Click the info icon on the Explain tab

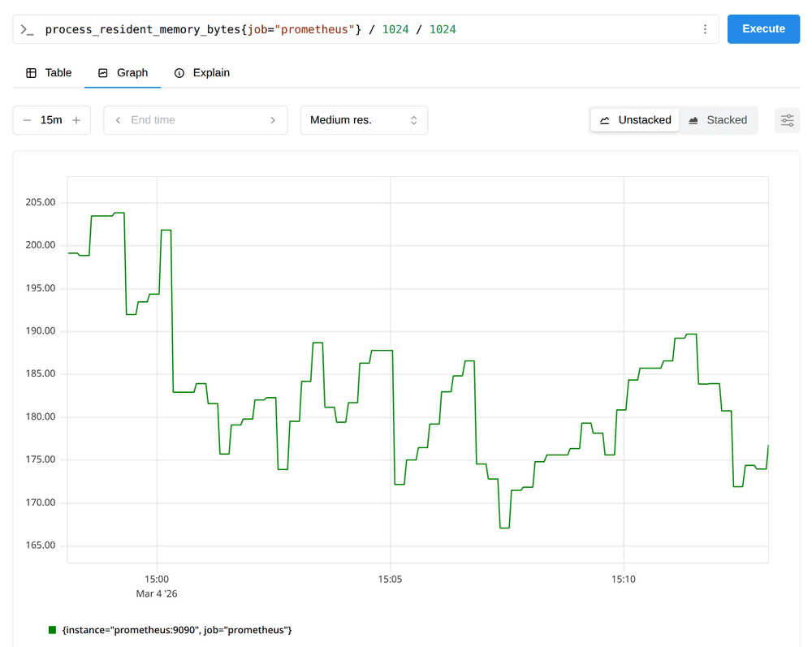click(x=179, y=72)
